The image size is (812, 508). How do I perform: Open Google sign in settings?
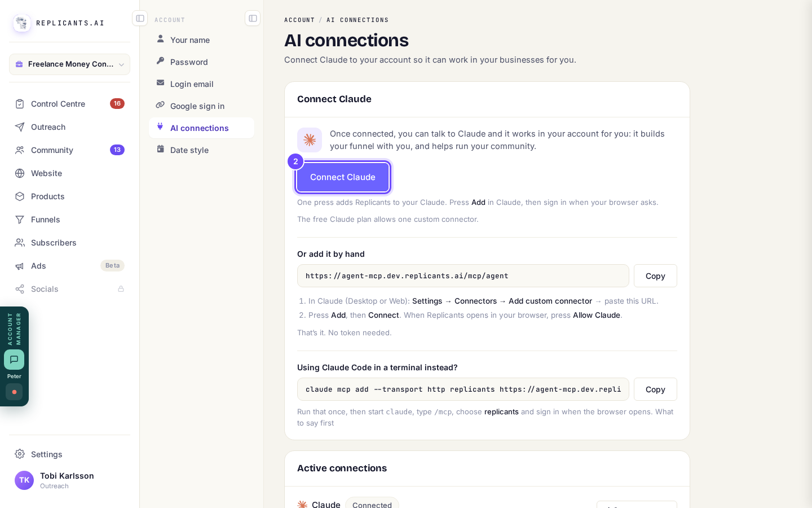(x=201, y=106)
